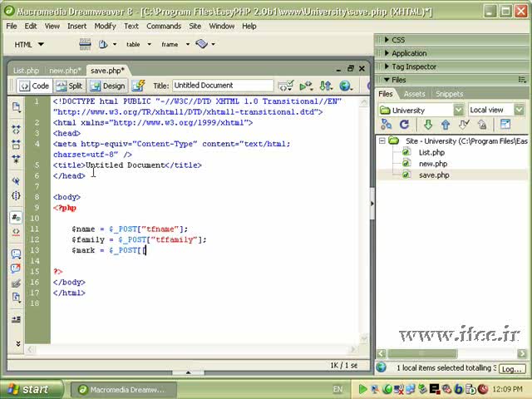Click the Put Files blue arrow

point(446,125)
